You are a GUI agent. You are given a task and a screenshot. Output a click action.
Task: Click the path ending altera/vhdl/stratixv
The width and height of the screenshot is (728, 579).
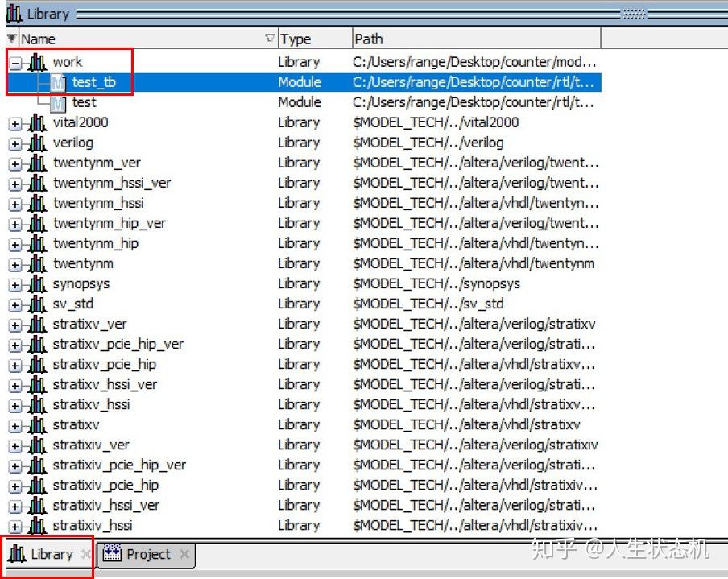click(466, 425)
